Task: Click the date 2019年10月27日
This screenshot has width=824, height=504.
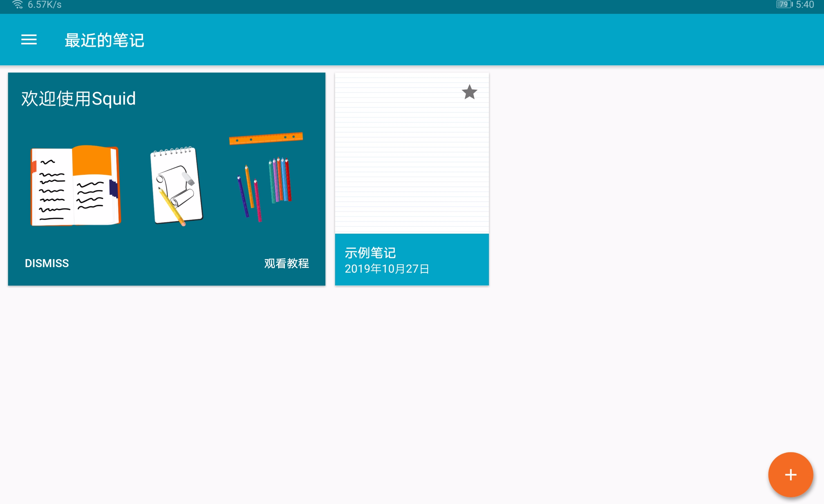Action: pyautogui.click(x=387, y=268)
